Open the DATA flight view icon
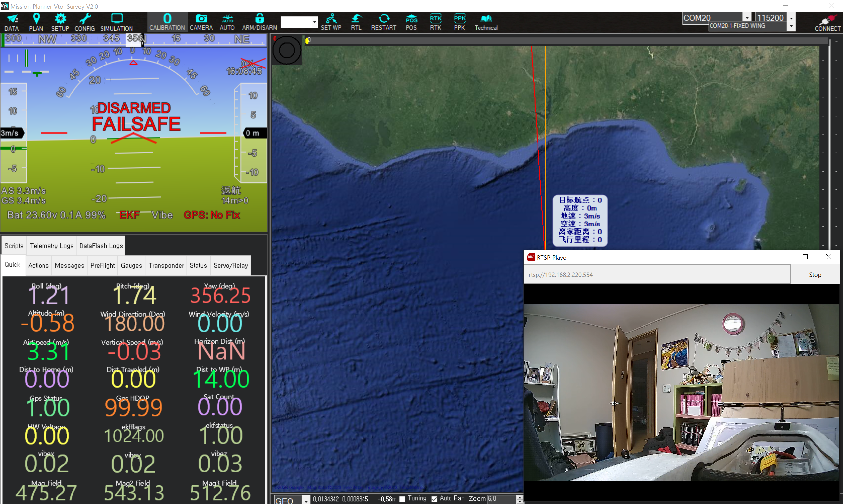843x504 pixels. coord(12,19)
